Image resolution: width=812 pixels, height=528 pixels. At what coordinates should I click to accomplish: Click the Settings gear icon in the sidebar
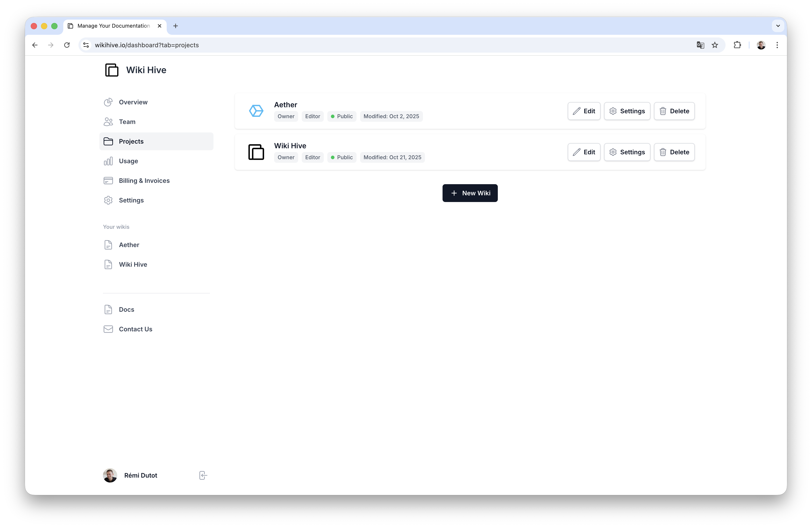click(x=108, y=200)
